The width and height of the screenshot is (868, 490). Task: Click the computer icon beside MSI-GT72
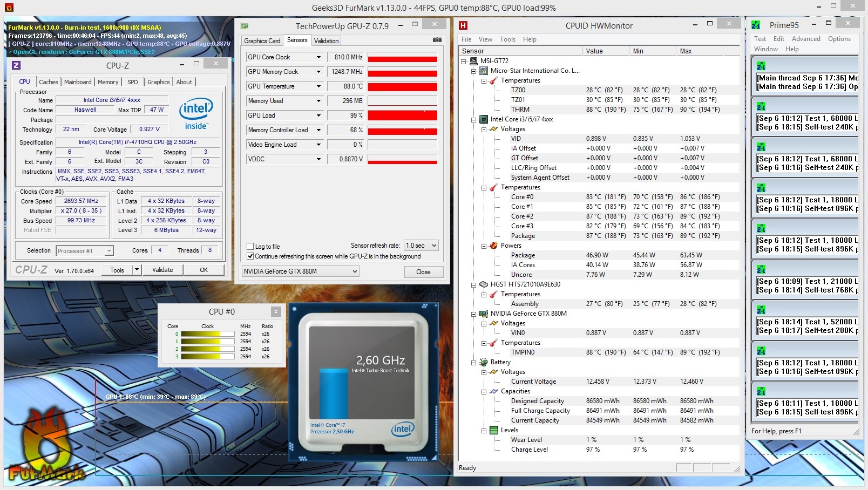coord(473,61)
